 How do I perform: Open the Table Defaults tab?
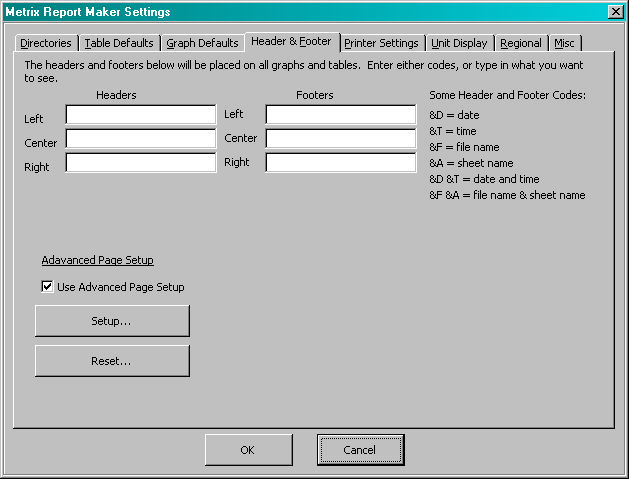pyautogui.click(x=119, y=43)
